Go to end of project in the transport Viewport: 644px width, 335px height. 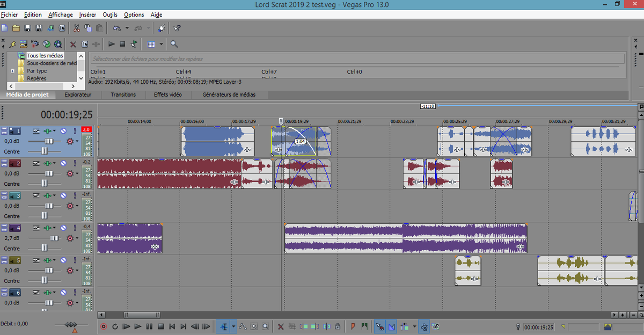[x=184, y=326]
